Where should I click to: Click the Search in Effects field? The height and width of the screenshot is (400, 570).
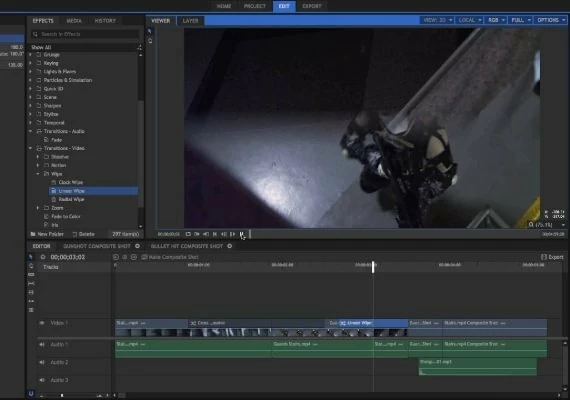pos(85,34)
